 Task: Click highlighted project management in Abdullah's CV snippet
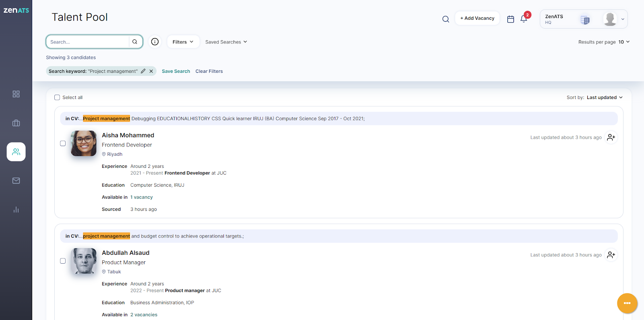click(x=107, y=236)
